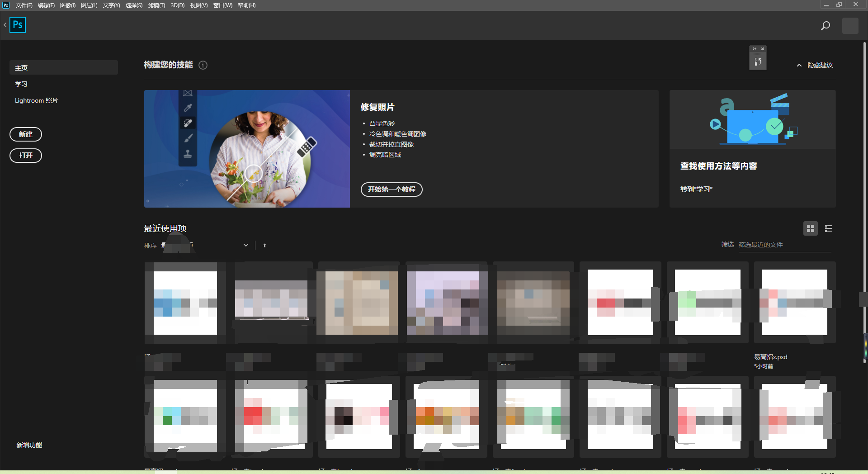Switch recent files to list view
This screenshot has width=868, height=474.
(829, 228)
